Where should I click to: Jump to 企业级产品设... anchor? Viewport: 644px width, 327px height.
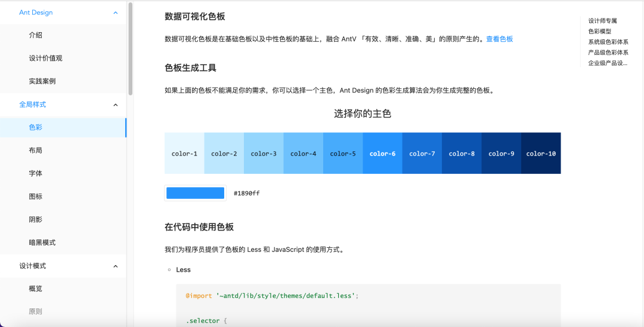point(608,63)
